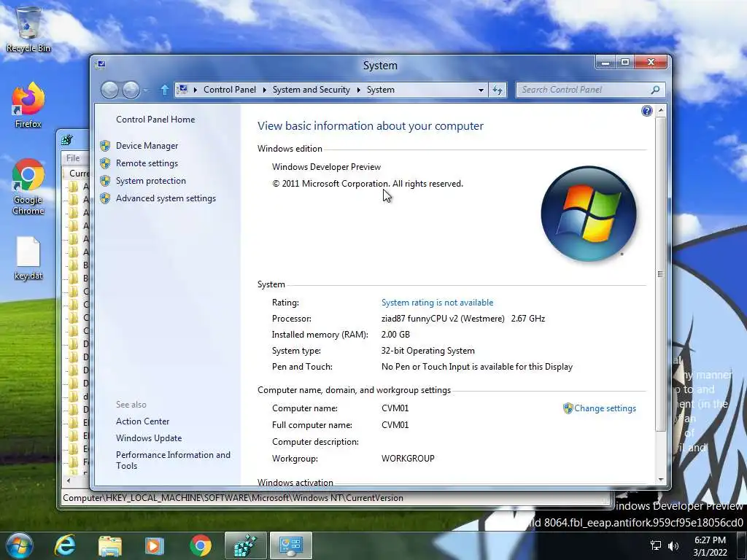Click the 2.00 GB installed memory value
The width and height of the screenshot is (747, 560).
395,335
